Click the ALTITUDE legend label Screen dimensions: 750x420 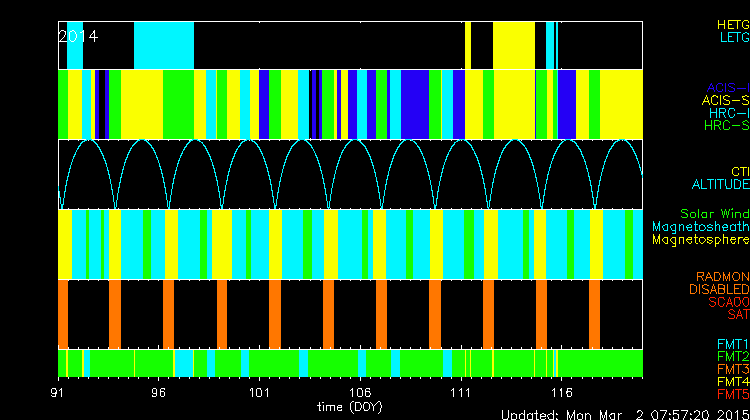[x=720, y=184]
